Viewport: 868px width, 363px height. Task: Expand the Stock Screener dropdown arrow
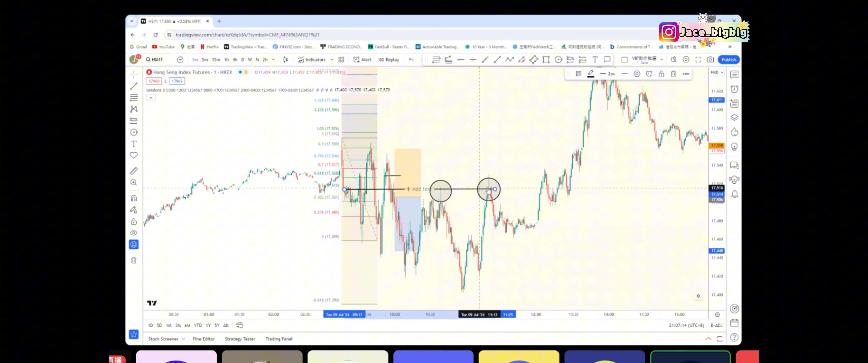pos(183,339)
